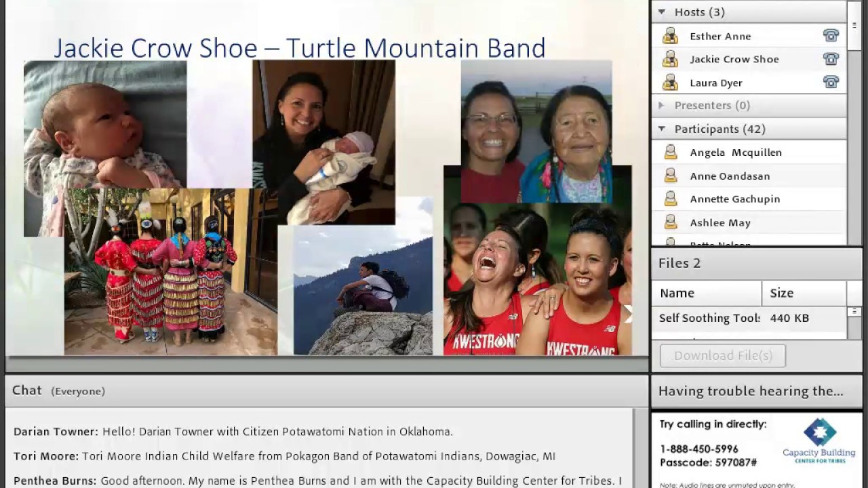This screenshot has height=488, width=868.
Task: Sort files by Name column
Action: click(707, 293)
